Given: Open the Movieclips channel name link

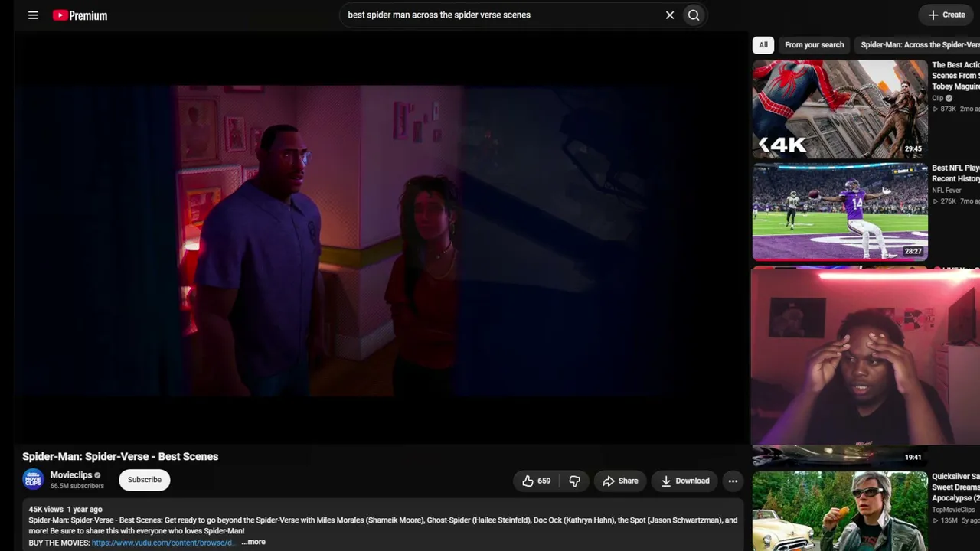Looking at the screenshot, I should (x=71, y=475).
